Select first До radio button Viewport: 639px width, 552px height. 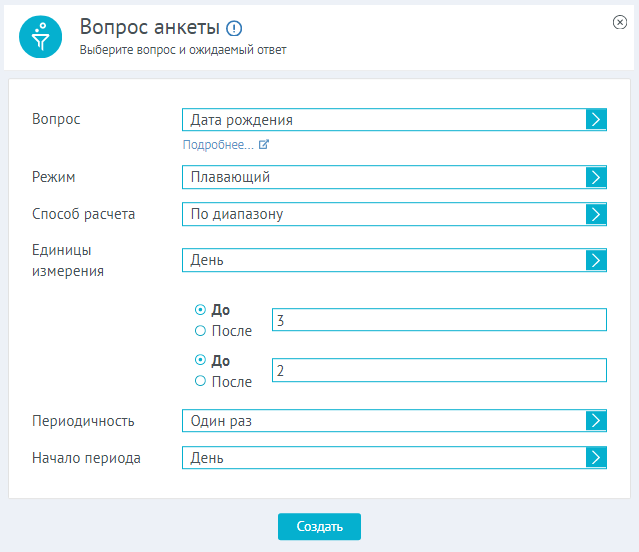(x=200, y=310)
